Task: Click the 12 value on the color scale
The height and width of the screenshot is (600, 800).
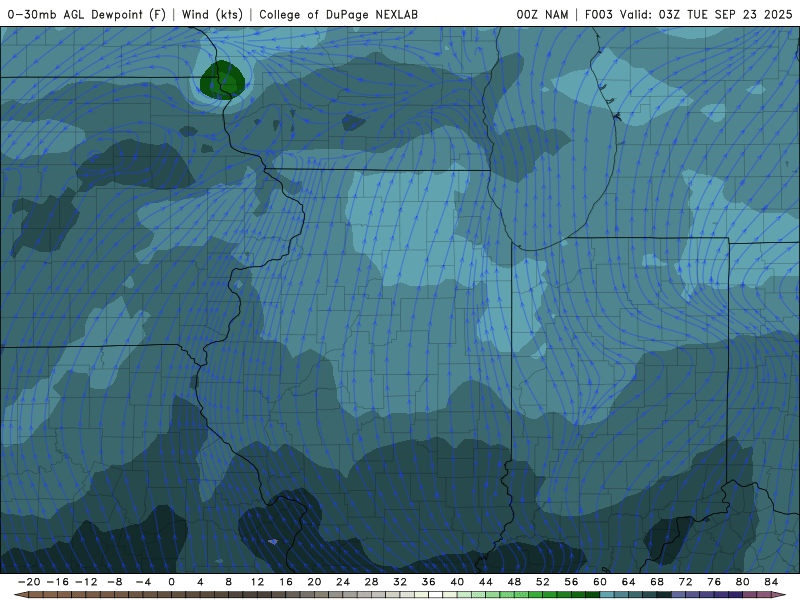Action: pyautogui.click(x=257, y=582)
